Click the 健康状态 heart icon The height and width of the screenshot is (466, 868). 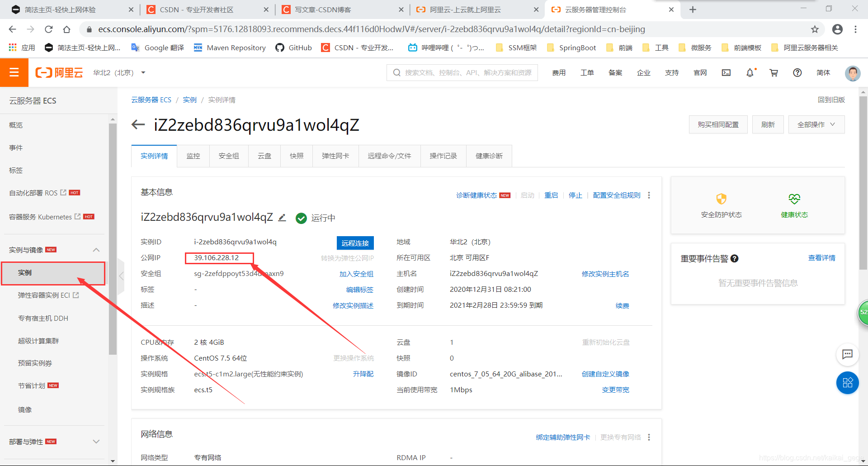coord(794,199)
